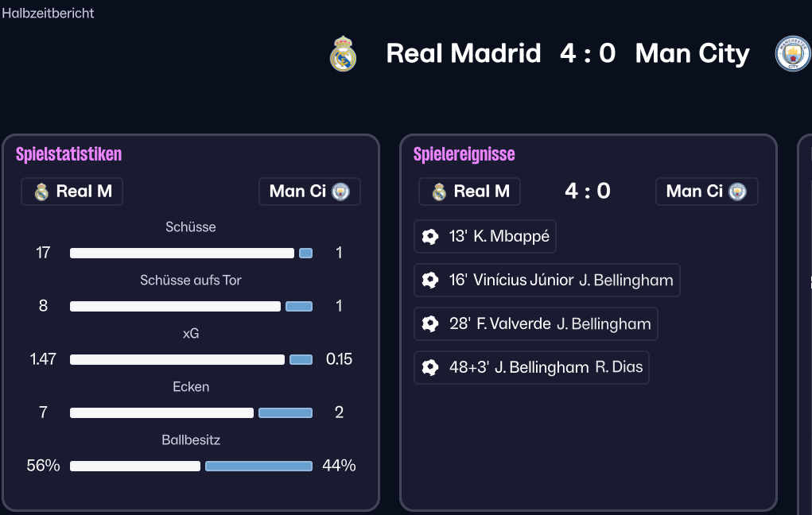The height and width of the screenshot is (515, 812).
Task: Click the Spielstatistiken panel heading
Action: point(68,154)
